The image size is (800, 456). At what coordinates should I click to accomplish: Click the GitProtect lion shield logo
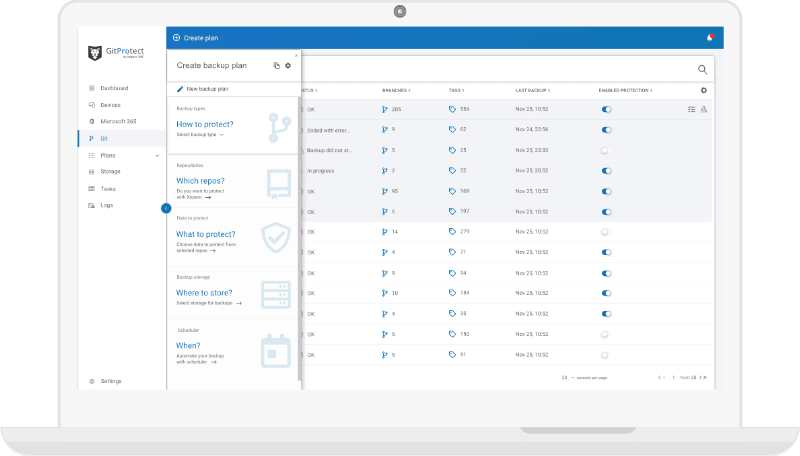click(95, 53)
